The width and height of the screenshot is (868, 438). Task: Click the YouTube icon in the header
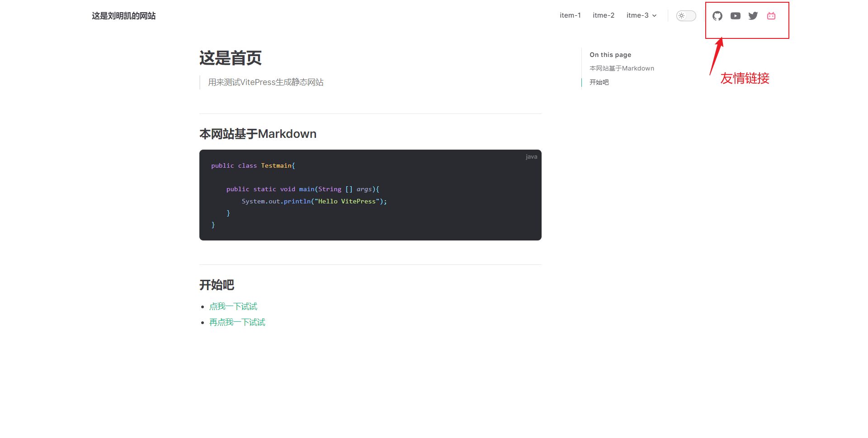pos(735,16)
